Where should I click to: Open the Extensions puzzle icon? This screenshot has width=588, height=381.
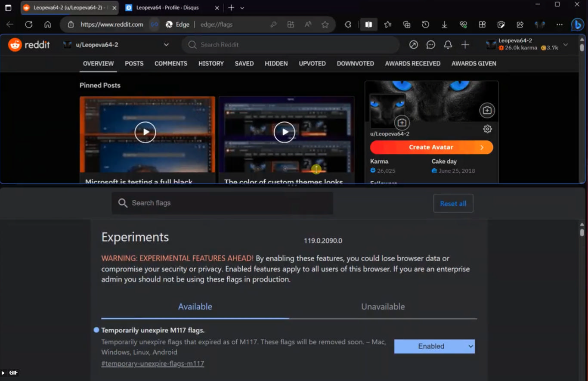(x=348, y=25)
